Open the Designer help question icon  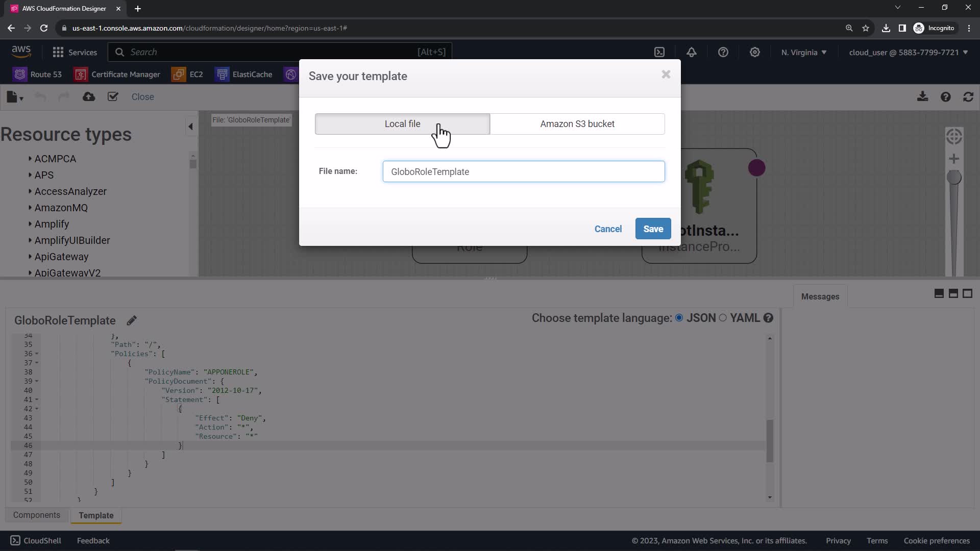945,97
